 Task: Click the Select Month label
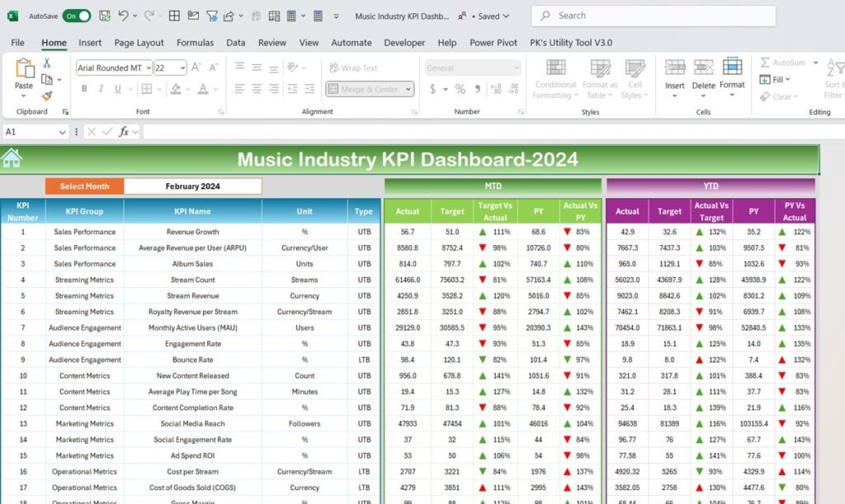(84, 186)
